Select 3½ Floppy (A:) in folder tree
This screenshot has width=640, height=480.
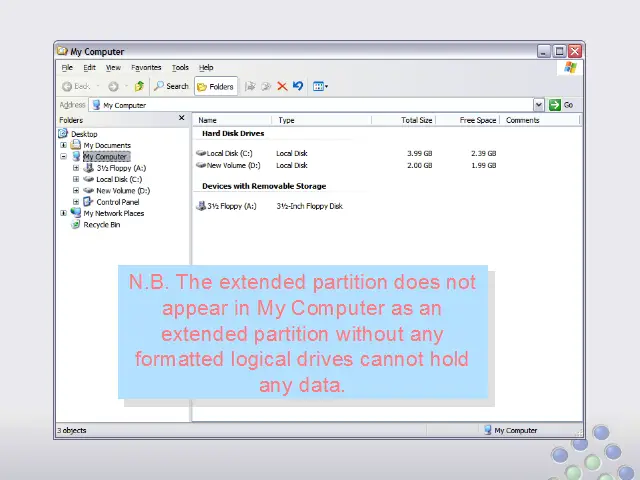[x=121, y=168]
